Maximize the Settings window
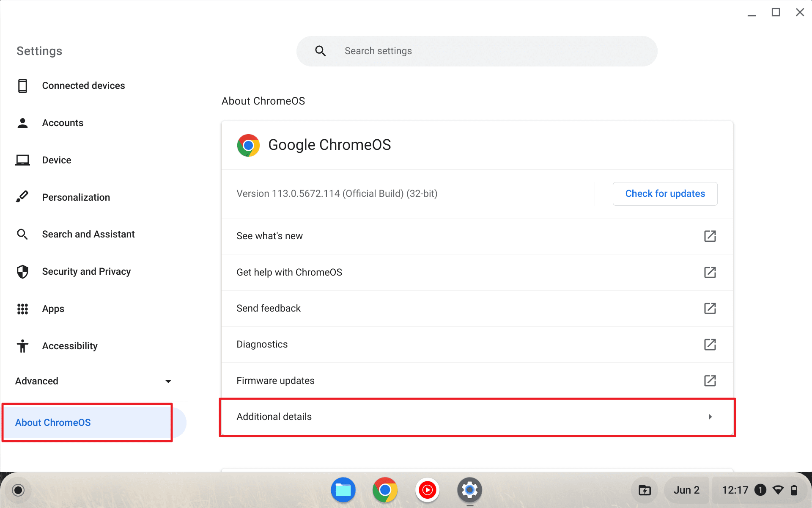The width and height of the screenshot is (812, 508). (x=776, y=12)
